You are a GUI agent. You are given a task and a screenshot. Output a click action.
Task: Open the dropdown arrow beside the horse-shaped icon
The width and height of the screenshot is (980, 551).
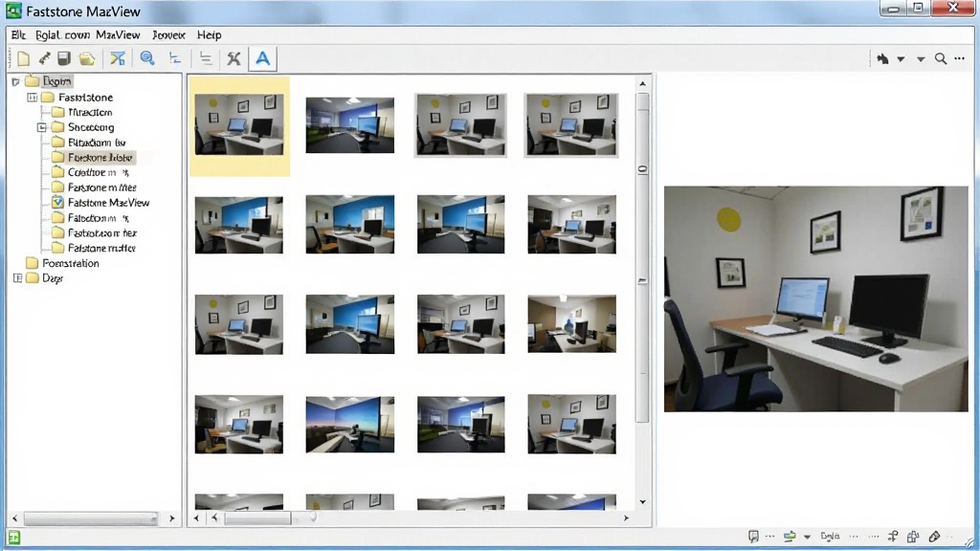(x=901, y=59)
